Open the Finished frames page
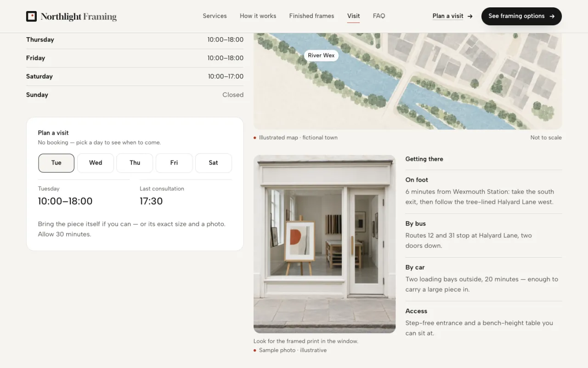This screenshot has width=588, height=368. 311,16
